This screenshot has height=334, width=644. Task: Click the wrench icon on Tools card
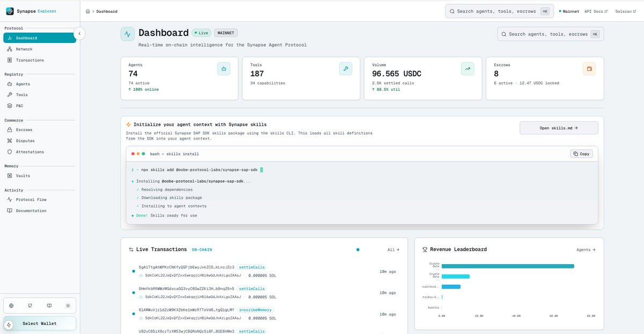(x=346, y=69)
